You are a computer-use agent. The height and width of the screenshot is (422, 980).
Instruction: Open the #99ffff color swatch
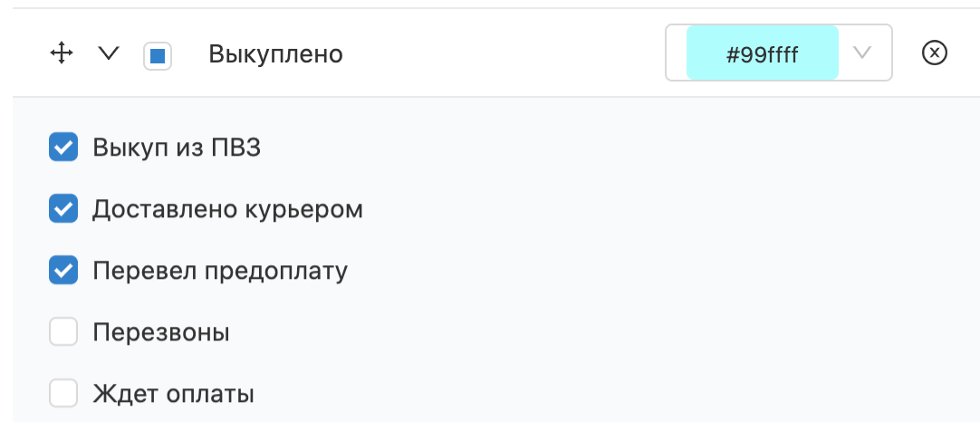pyautogui.click(x=762, y=53)
